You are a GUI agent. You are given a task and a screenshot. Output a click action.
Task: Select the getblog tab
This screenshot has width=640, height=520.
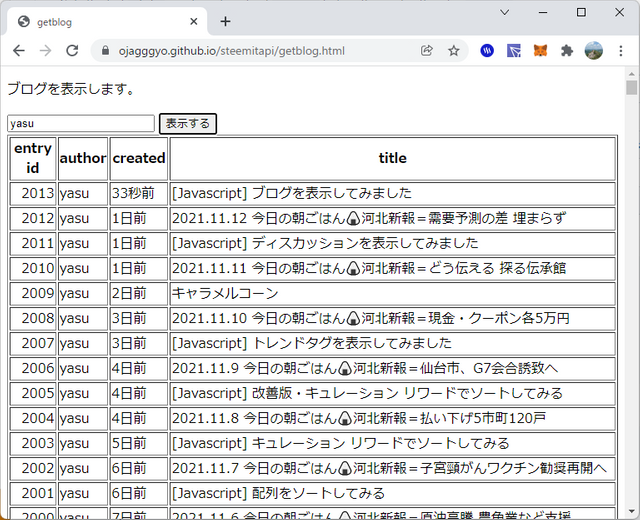click(x=107, y=22)
